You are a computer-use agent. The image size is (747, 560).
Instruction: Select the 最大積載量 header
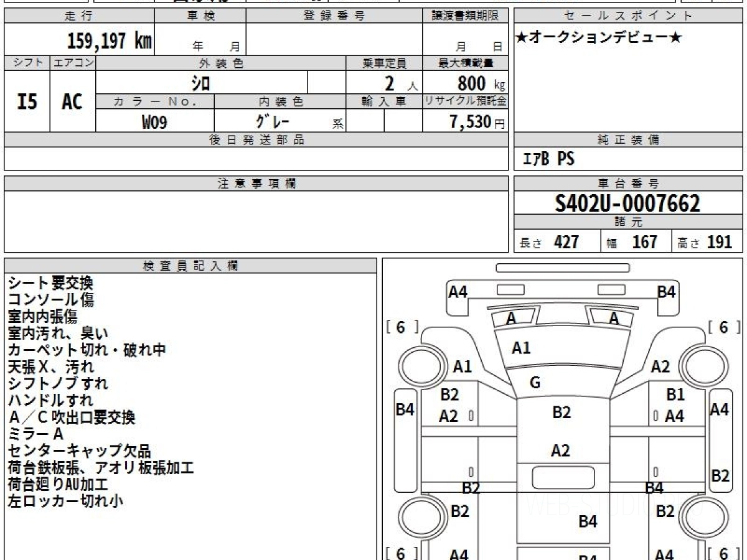466,63
